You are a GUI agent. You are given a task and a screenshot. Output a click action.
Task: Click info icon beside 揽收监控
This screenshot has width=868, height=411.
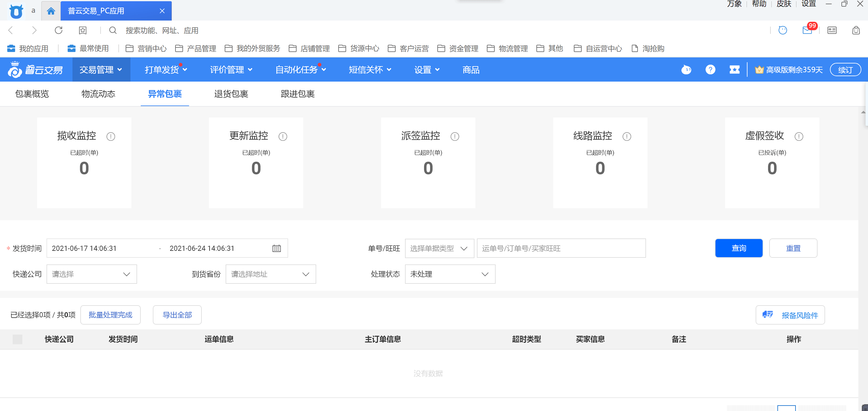pos(111,137)
